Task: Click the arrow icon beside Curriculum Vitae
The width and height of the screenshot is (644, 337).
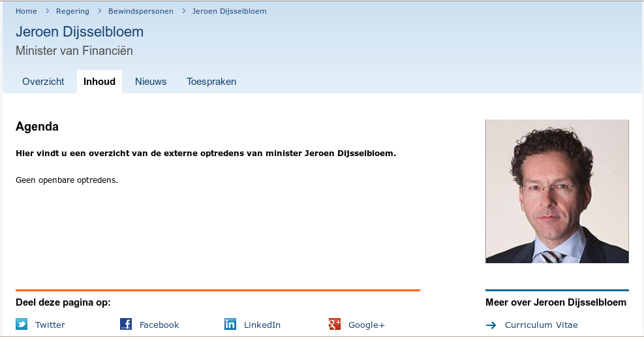Action: 491,325
